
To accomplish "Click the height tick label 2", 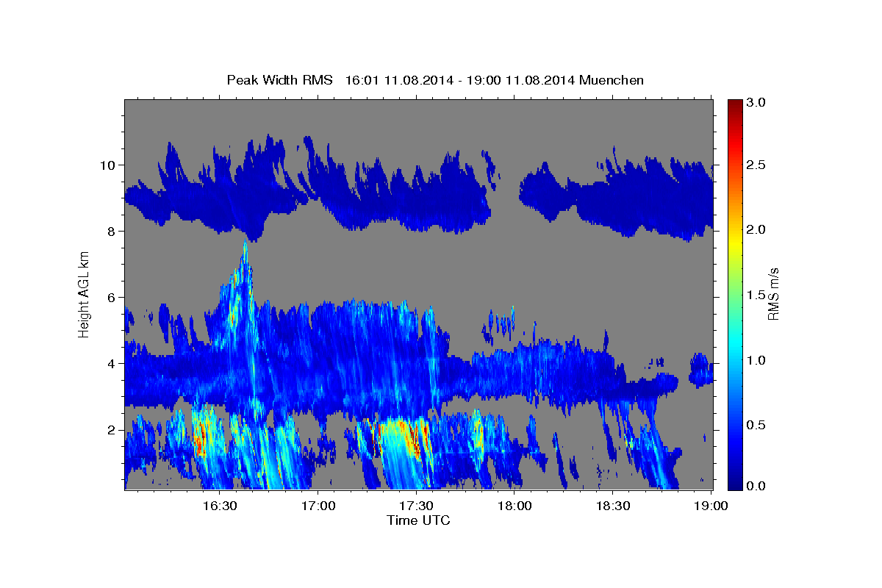I will 112,430.
